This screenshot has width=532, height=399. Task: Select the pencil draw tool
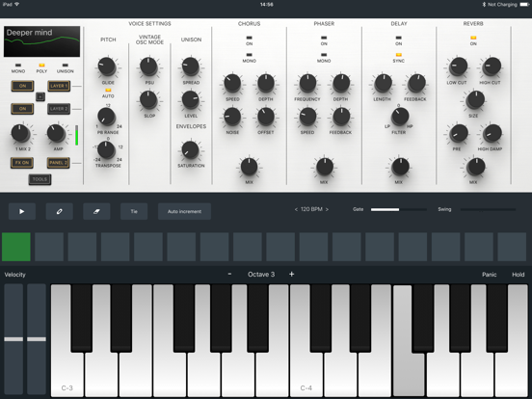60,211
